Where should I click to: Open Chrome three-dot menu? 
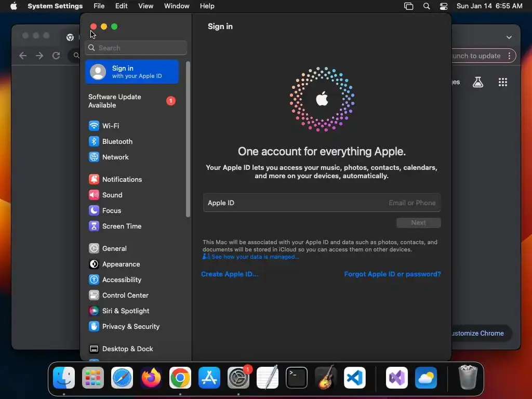click(x=509, y=56)
